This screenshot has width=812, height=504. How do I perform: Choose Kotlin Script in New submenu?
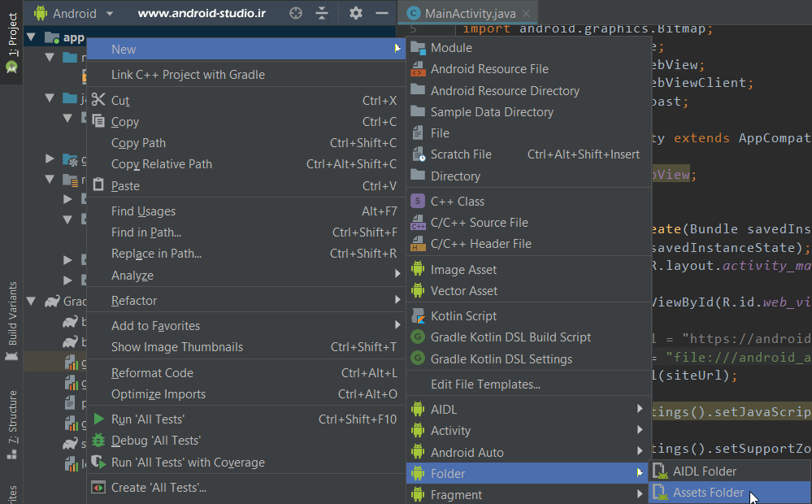pos(463,315)
